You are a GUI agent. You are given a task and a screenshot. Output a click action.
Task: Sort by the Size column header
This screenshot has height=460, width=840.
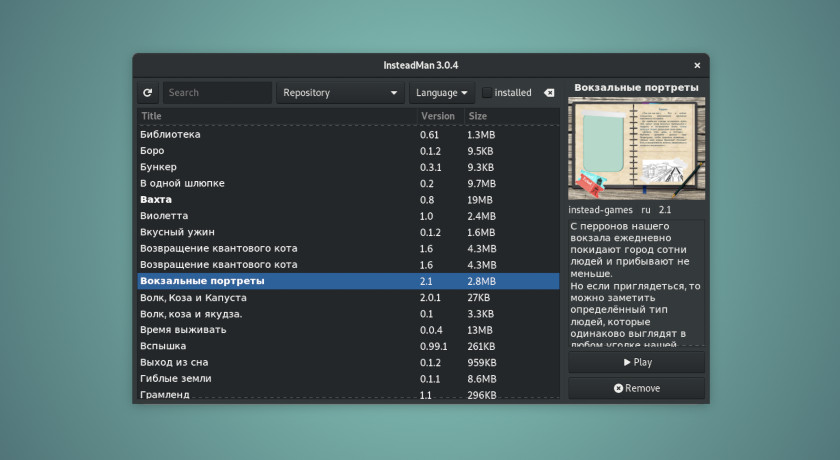[510, 116]
